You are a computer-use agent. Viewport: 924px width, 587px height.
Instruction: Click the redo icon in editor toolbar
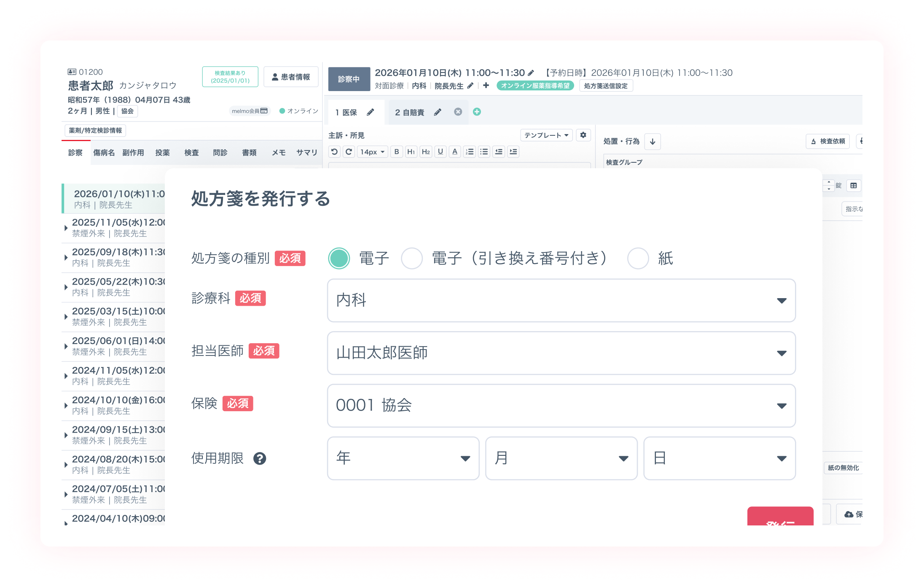coord(349,152)
